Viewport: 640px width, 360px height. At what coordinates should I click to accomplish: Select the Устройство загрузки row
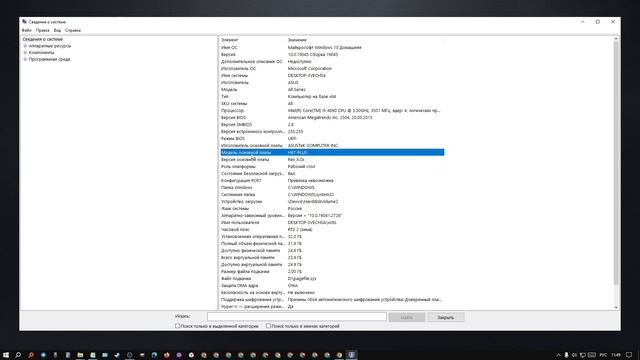coord(332,202)
